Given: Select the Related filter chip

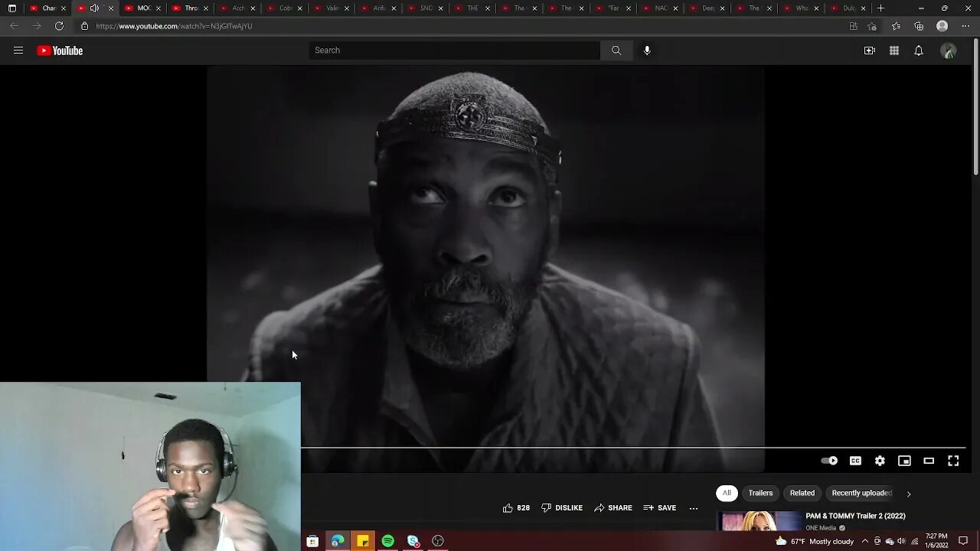Looking at the screenshot, I should coord(802,493).
